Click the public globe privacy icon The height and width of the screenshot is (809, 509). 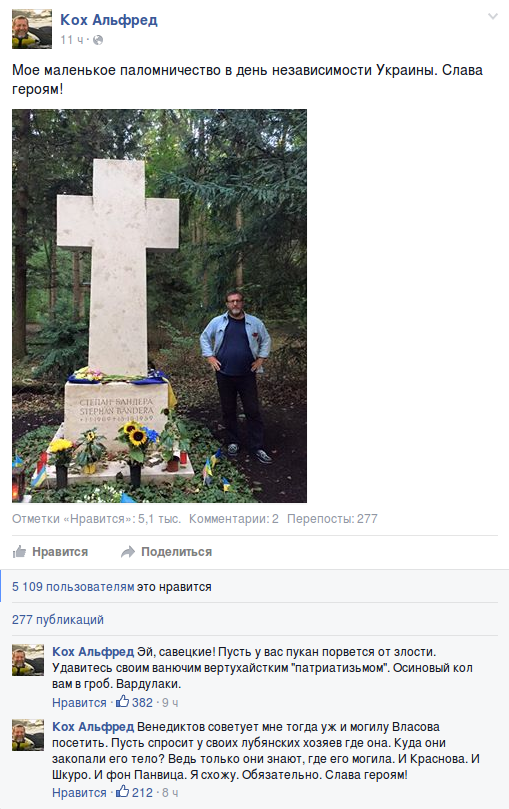pos(98,40)
